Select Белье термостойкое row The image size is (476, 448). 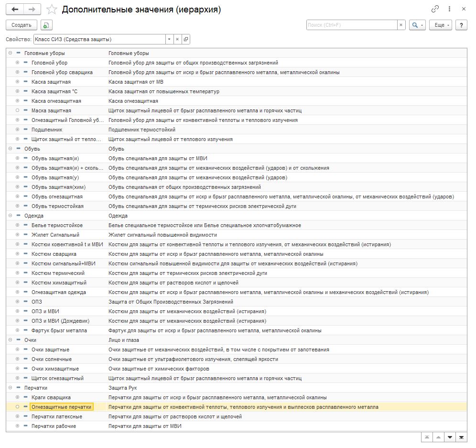pyautogui.click(x=236, y=225)
